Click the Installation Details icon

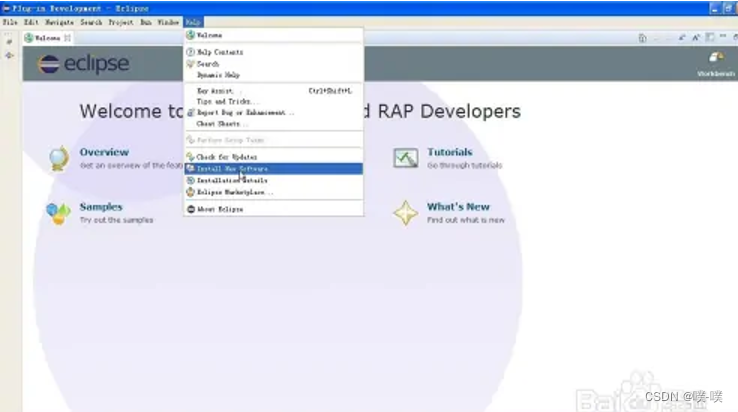[x=191, y=180]
